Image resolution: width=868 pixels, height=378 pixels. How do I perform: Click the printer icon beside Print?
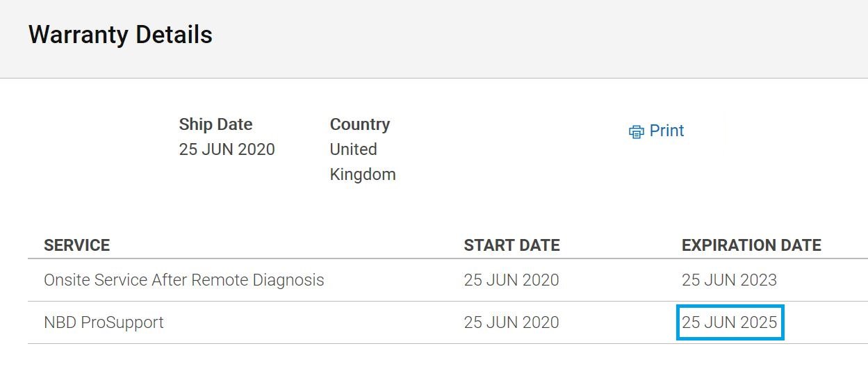pyautogui.click(x=636, y=131)
